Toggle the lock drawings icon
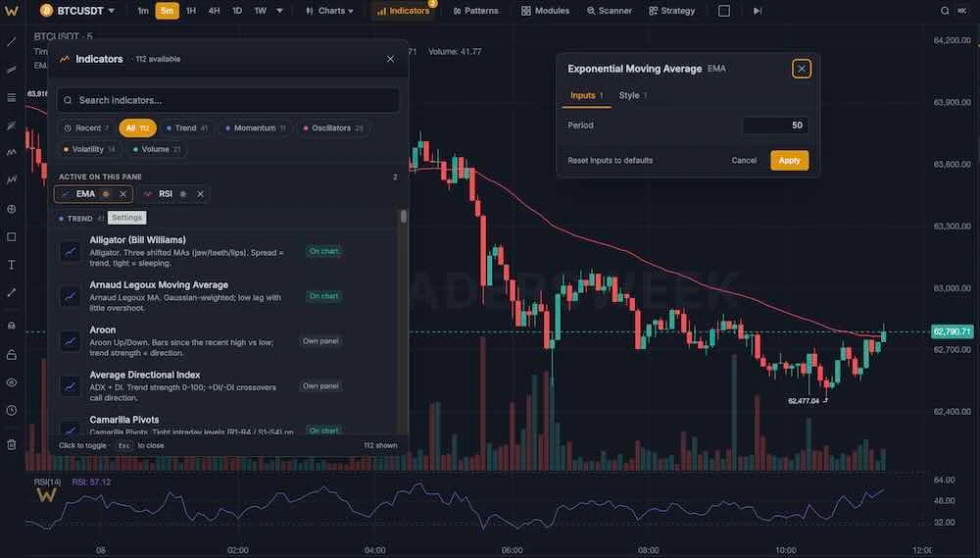 coord(11,355)
